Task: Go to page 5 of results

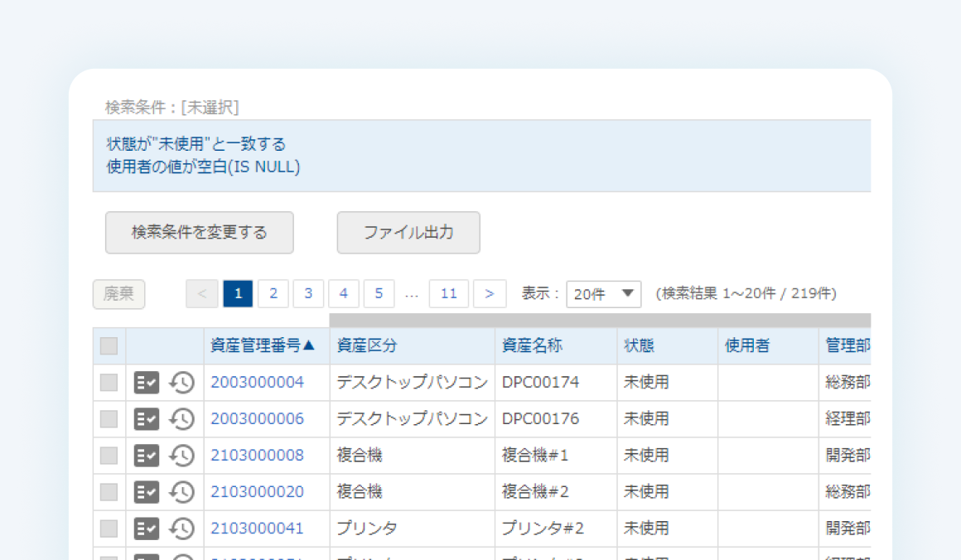Action: [x=379, y=293]
